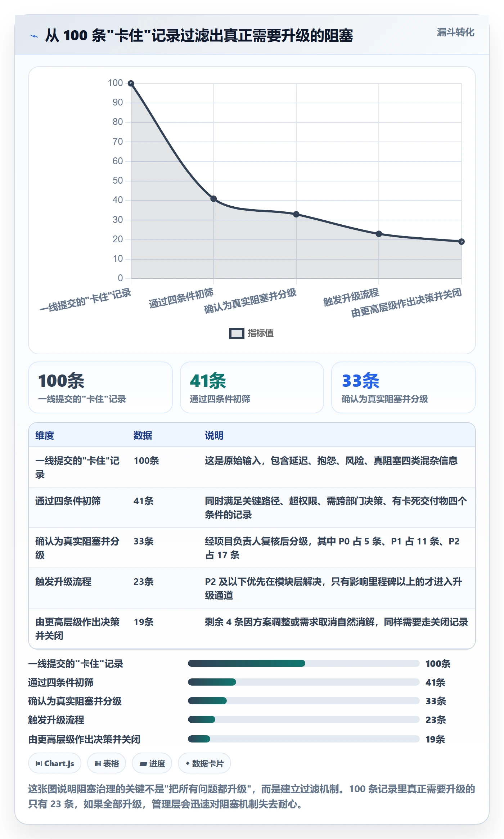
Task: Click the 数据卡片 tag chip
Action: pyautogui.click(x=204, y=763)
